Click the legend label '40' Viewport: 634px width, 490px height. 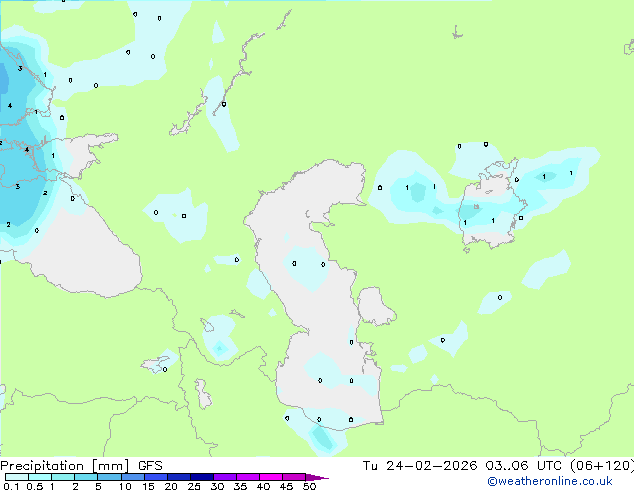(x=263, y=486)
